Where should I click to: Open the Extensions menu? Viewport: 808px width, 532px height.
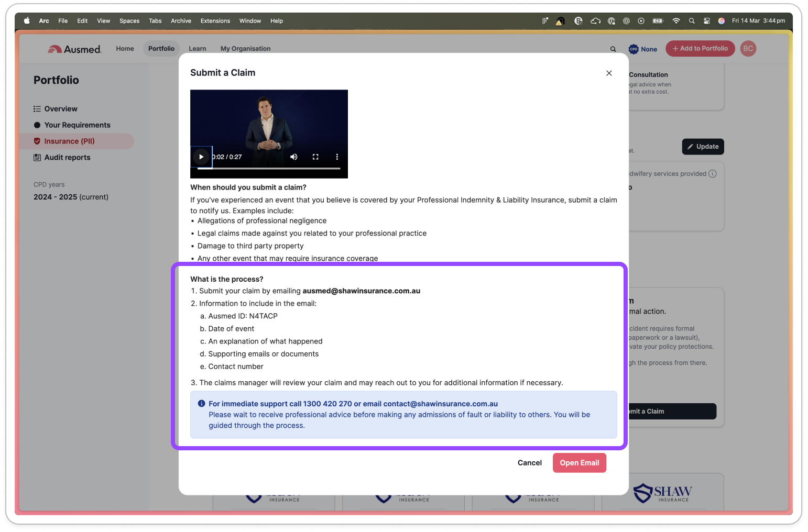tap(215, 21)
